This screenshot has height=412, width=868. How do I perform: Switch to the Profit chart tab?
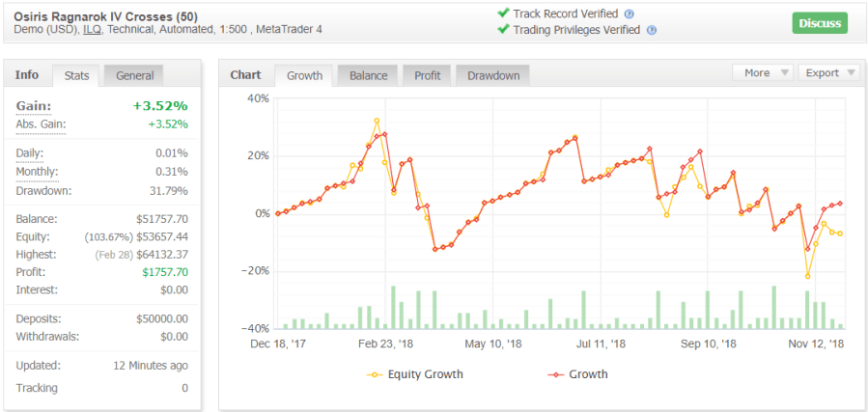427,75
